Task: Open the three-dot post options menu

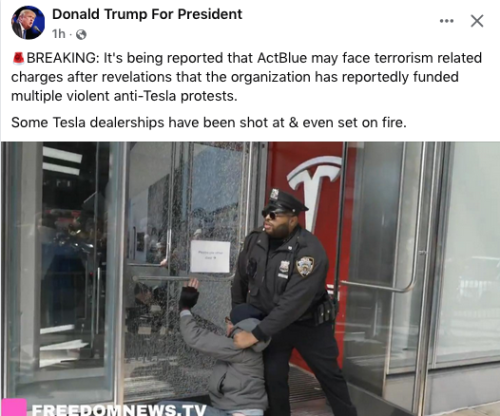Action: [x=447, y=21]
